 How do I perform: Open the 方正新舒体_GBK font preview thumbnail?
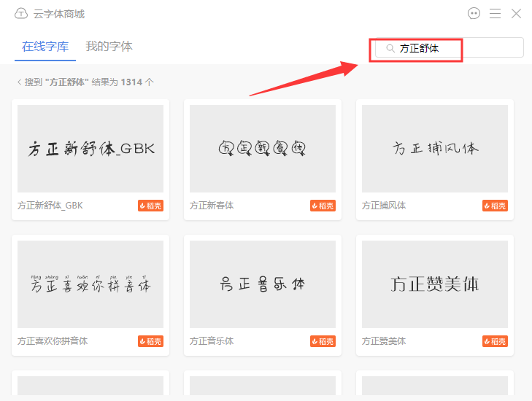[90, 149]
